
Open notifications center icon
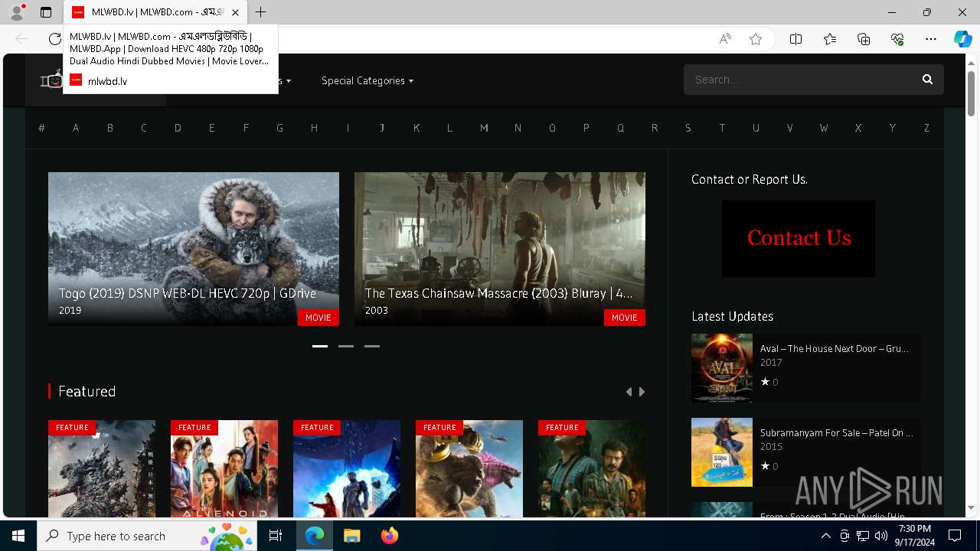tap(955, 536)
